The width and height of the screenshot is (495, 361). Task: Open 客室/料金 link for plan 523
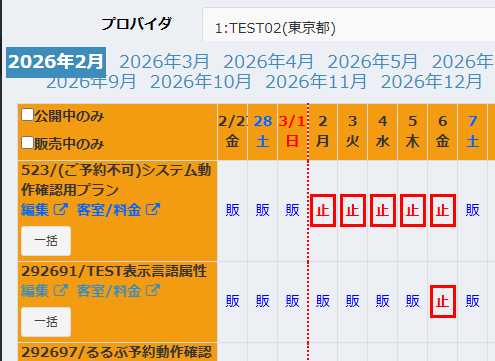pyautogui.click(x=109, y=210)
